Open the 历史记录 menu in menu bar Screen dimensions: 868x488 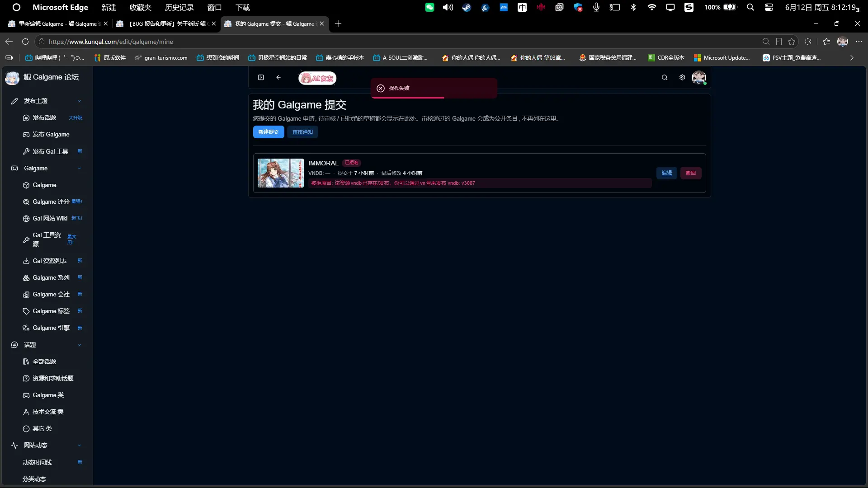[x=179, y=7]
